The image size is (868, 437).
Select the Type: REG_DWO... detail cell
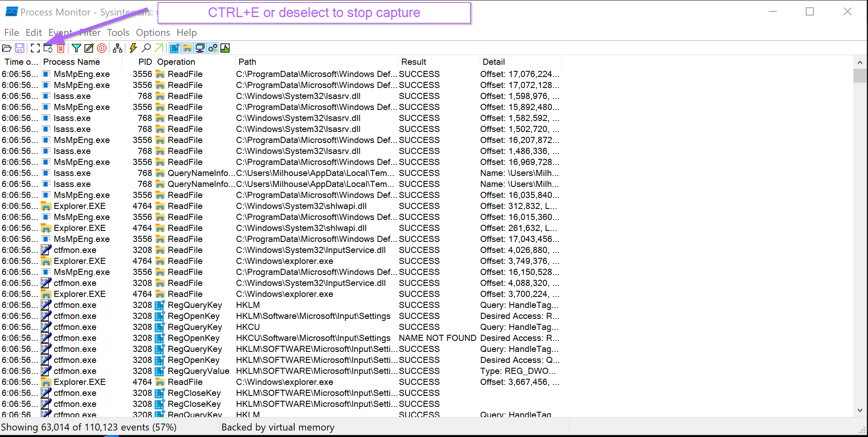[518, 371]
